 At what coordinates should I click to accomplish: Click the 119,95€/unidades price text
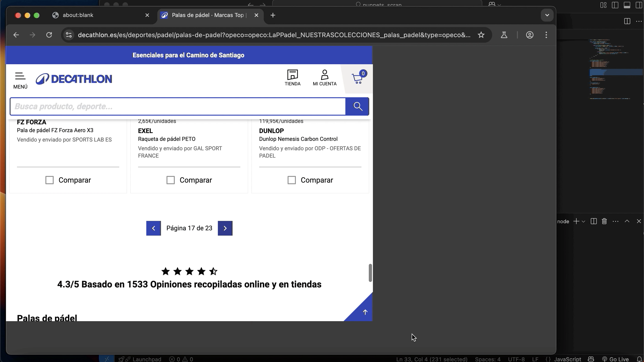281,121
